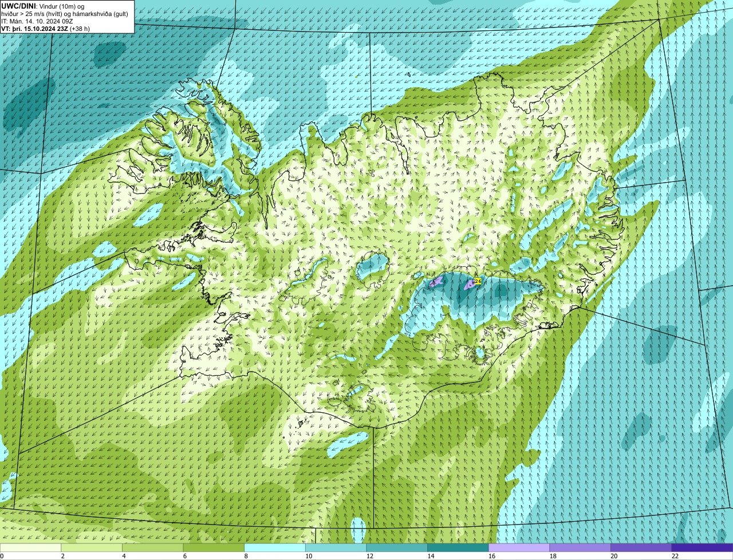This screenshot has width=733, height=560.
Task: Select the palest 0–2 legend swatch
Action: click(x=30, y=547)
